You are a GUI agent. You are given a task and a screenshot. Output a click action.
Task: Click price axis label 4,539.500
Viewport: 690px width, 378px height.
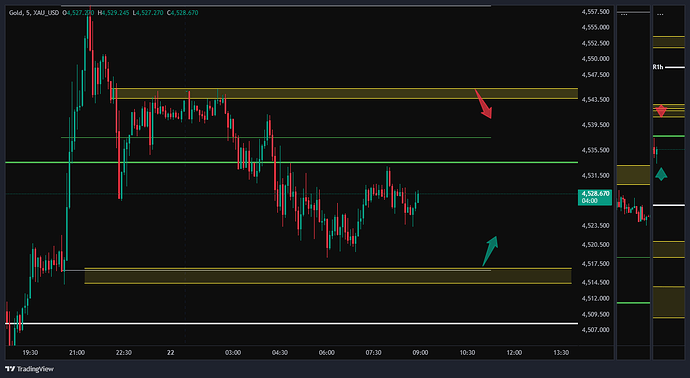click(x=595, y=125)
